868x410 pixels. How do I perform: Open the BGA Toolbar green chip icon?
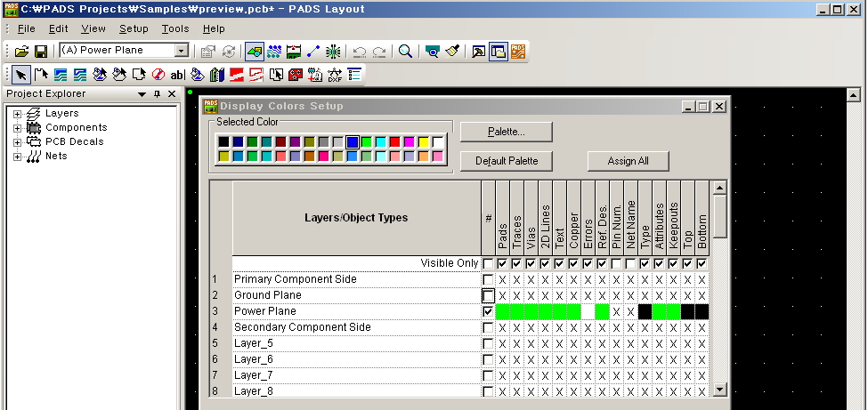pyautogui.click(x=333, y=52)
